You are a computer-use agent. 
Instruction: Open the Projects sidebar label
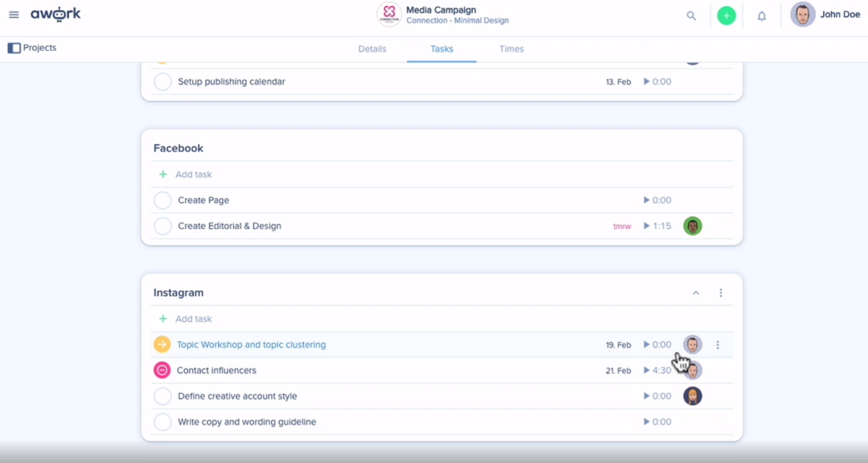(x=40, y=48)
